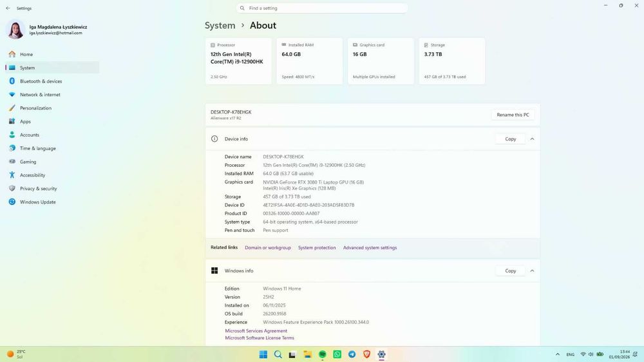Open taskbar Search
The width and height of the screenshot is (644, 362).
pyautogui.click(x=278, y=355)
